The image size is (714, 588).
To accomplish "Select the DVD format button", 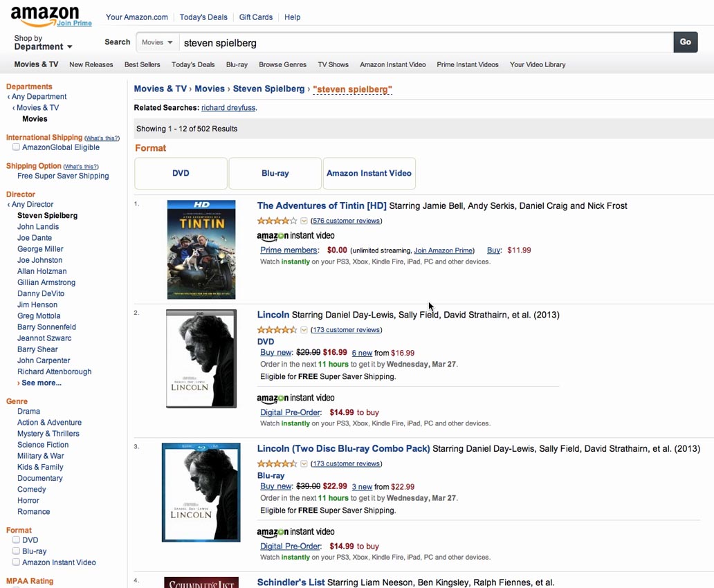I will 181,174.
